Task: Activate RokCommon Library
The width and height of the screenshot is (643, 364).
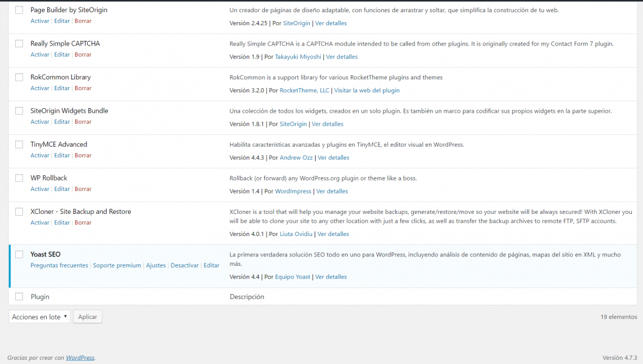Action: [40, 88]
